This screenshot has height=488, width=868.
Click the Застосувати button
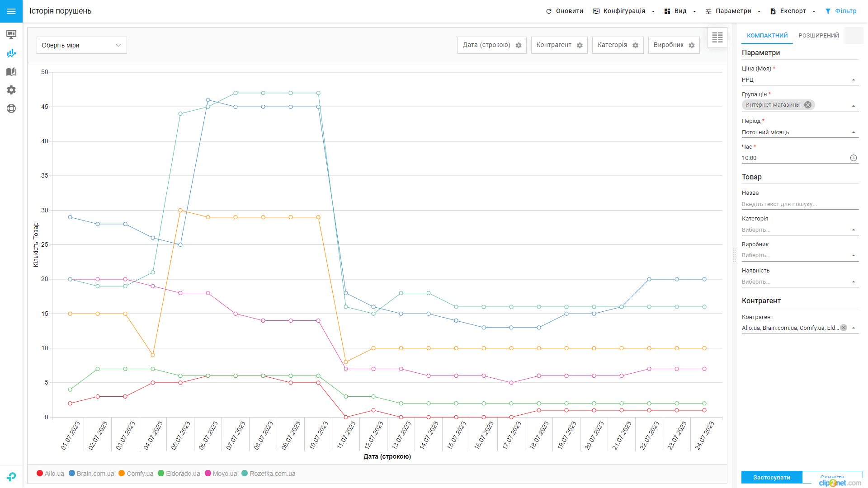771,478
